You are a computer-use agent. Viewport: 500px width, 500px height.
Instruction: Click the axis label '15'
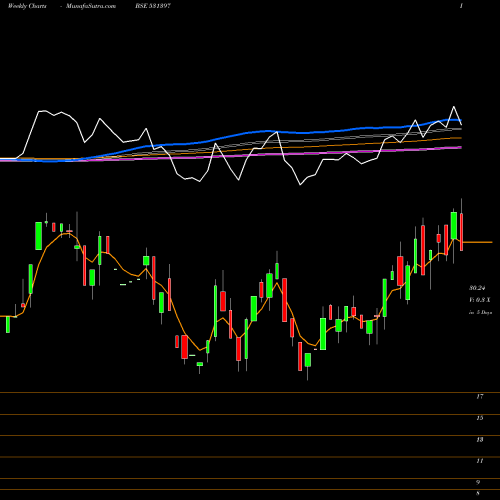pyautogui.click(x=480, y=418)
